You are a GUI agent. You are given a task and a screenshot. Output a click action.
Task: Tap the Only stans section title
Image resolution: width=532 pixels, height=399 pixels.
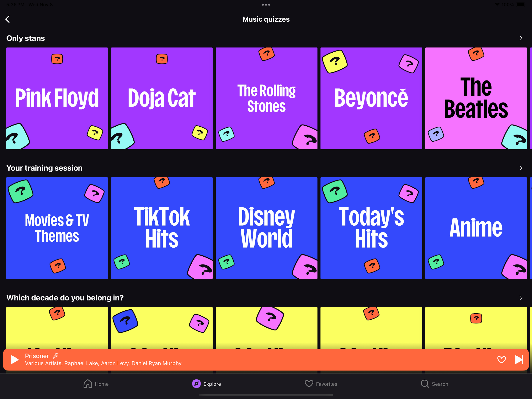26,38
